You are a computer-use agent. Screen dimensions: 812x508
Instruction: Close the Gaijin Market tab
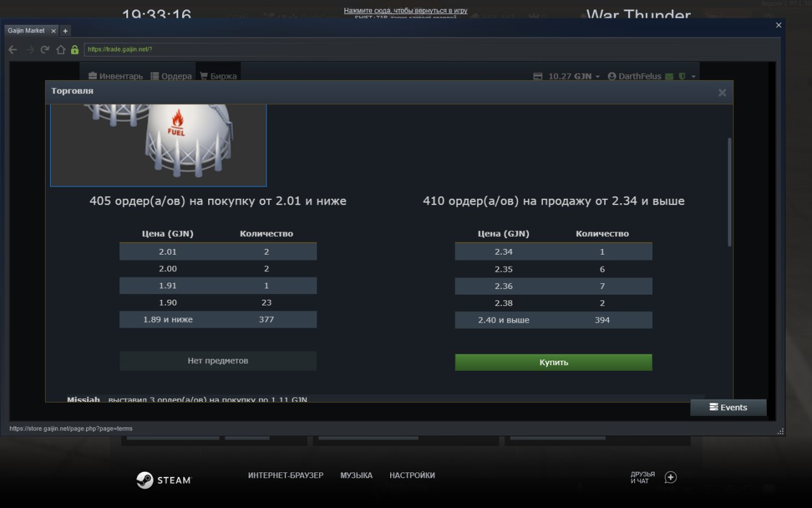[53, 30]
